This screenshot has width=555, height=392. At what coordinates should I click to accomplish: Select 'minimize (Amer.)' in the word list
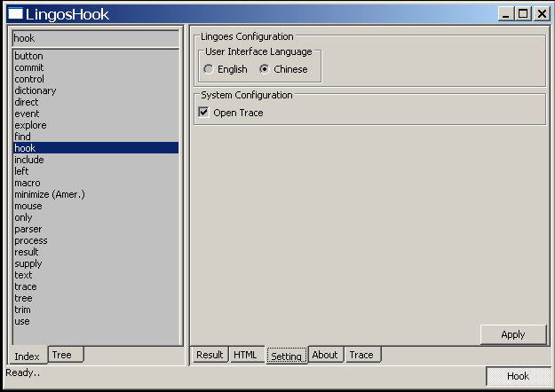[96, 194]
